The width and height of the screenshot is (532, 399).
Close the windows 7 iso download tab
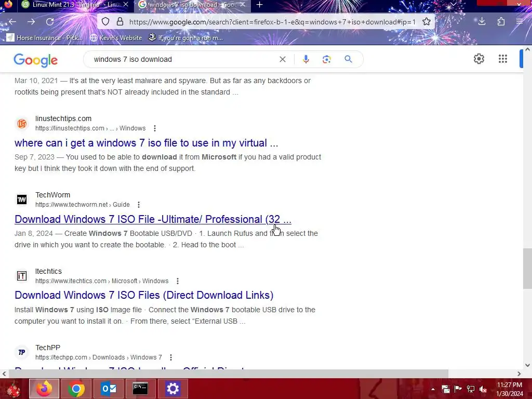tap(243, 5)
